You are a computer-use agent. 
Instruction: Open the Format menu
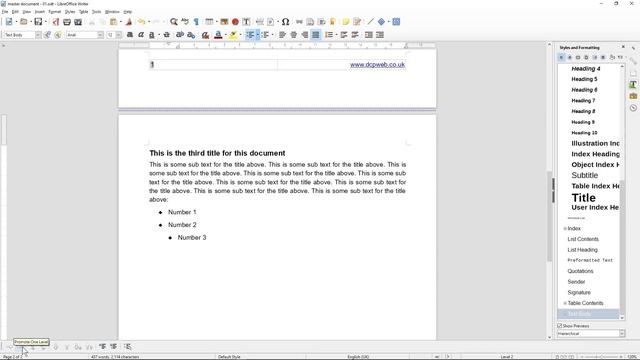[x=55, y=12]
